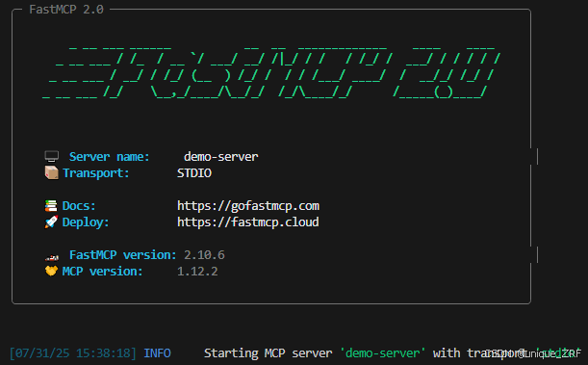Select the green 'demo-server' text in log line
The image size is (588, 365).
point(382,353)
